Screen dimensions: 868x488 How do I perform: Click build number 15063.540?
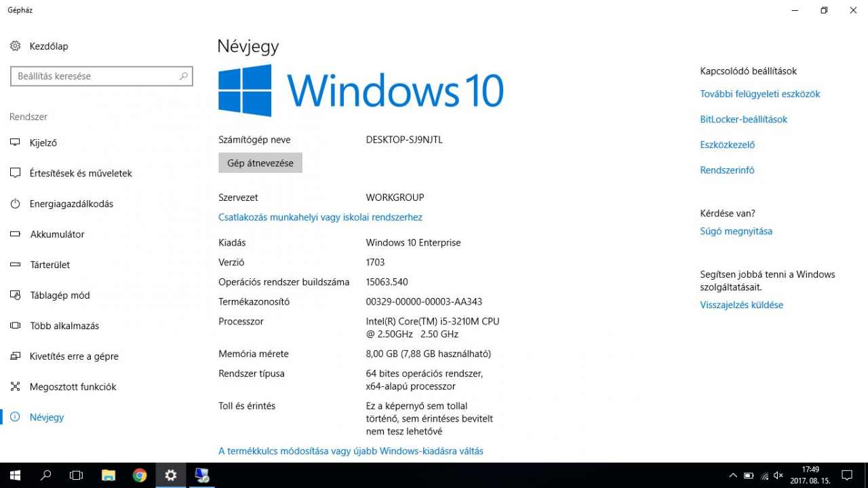point(387,282)
